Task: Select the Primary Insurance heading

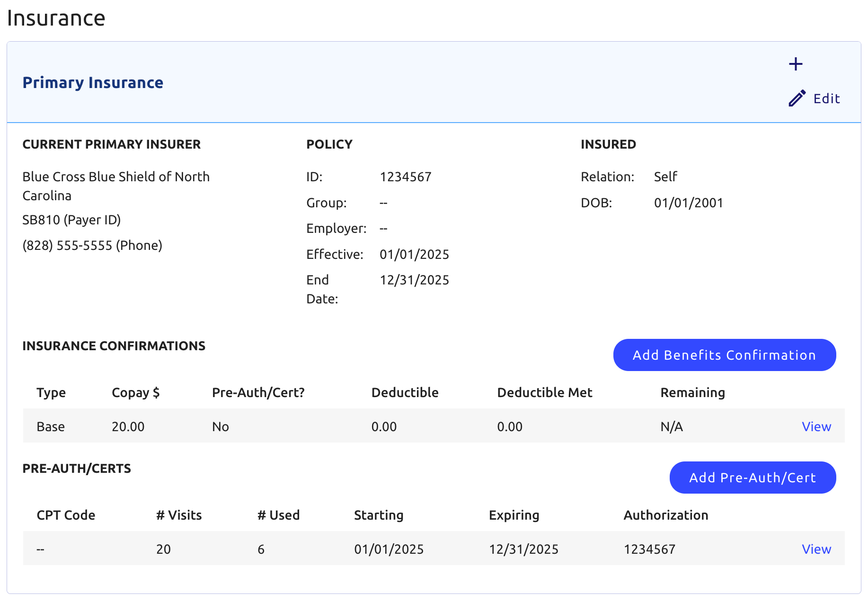Action: pos(93,82)
